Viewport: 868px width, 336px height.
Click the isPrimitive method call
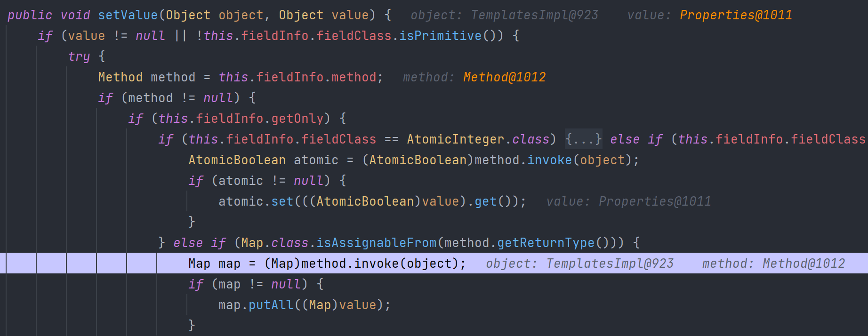440,36
